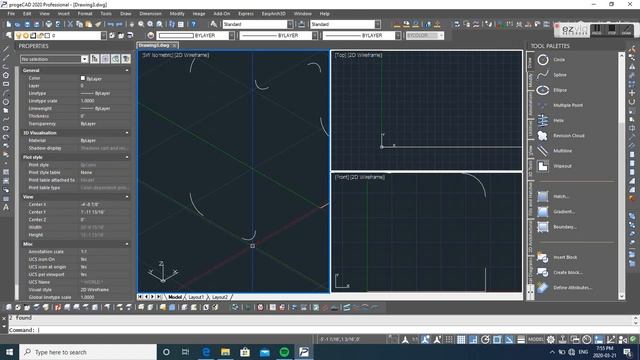Image resolution: width=640 pixels, height=360 pixels.
Task: Open the layer list dropdown
Action: click(x=103, y=36)
